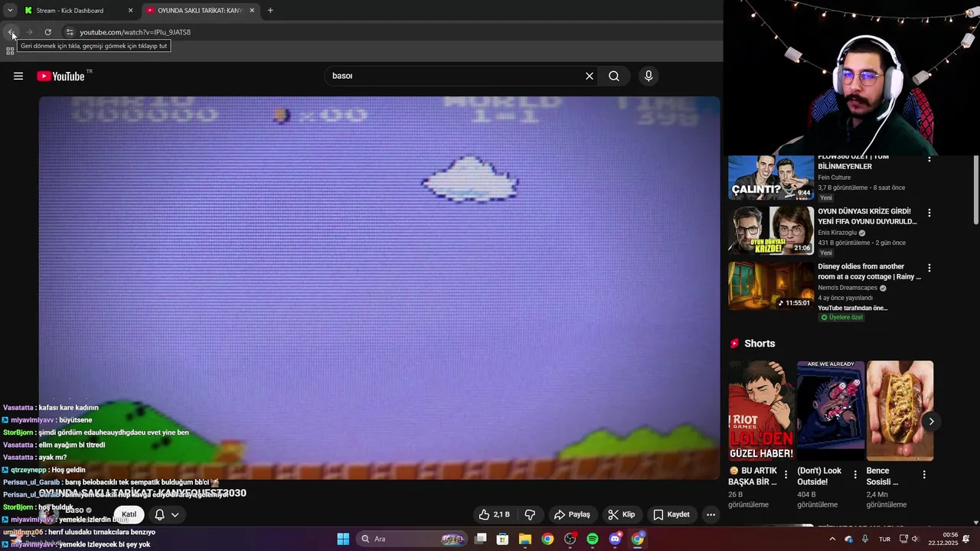Open the tray volume control

(916, 539)
